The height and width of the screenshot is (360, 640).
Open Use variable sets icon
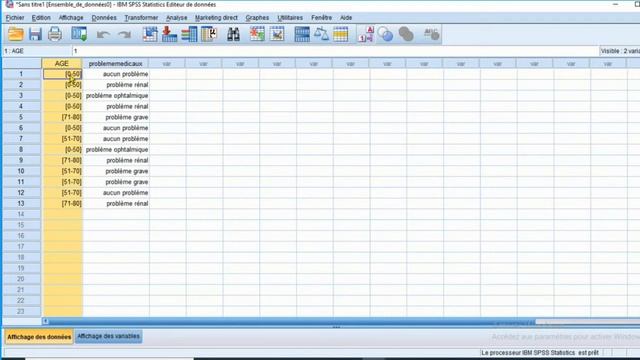point(385,34)
